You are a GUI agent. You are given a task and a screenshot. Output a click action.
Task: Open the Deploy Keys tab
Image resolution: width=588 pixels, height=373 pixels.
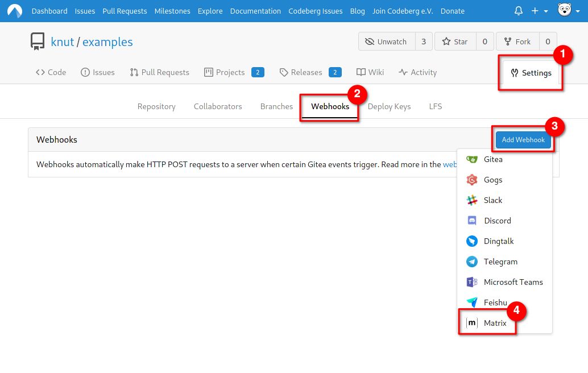[389, 106]
